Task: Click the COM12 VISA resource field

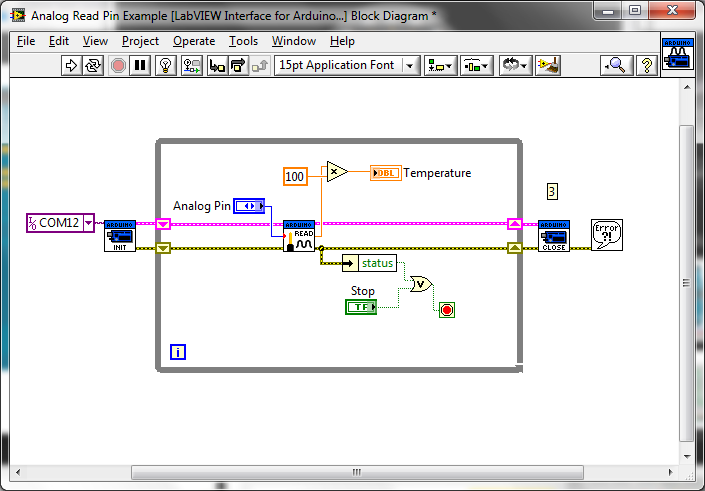Action: click(60, 223)
